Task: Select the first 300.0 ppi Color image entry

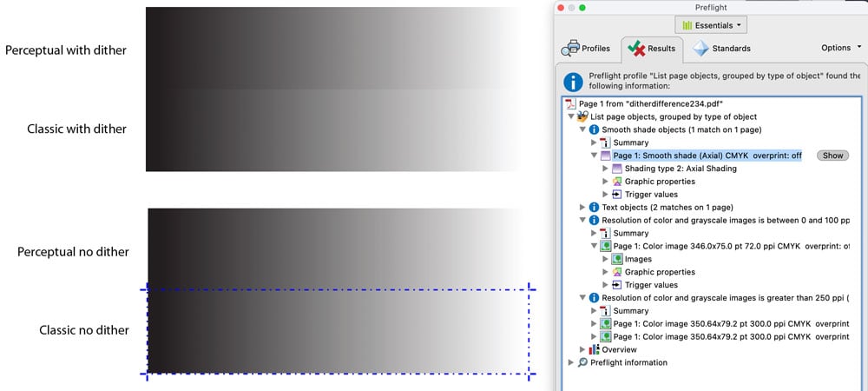Action: [x=729, y=323]
